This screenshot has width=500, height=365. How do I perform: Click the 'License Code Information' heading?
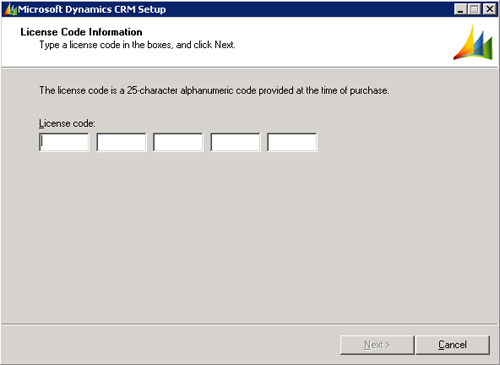tap(81, 32)
